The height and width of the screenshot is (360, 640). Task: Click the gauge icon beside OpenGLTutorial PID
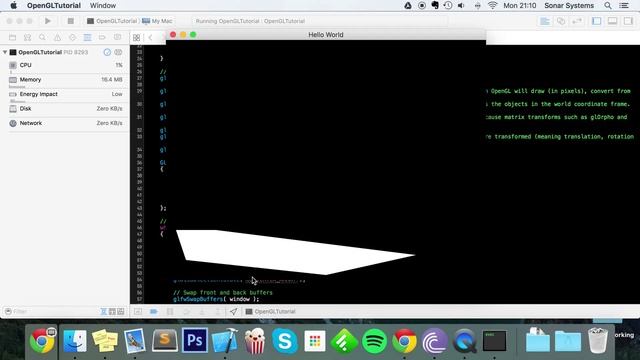(x=107, y=52)
